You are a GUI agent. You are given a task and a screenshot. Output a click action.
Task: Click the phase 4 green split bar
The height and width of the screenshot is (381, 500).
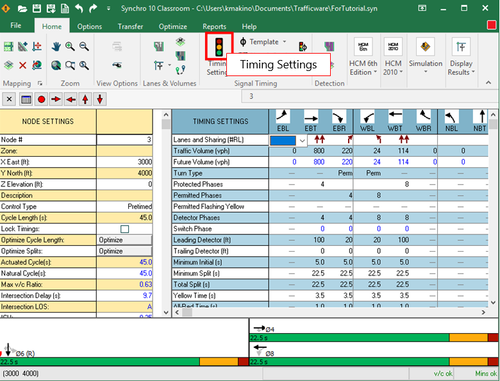click(349, 338)
